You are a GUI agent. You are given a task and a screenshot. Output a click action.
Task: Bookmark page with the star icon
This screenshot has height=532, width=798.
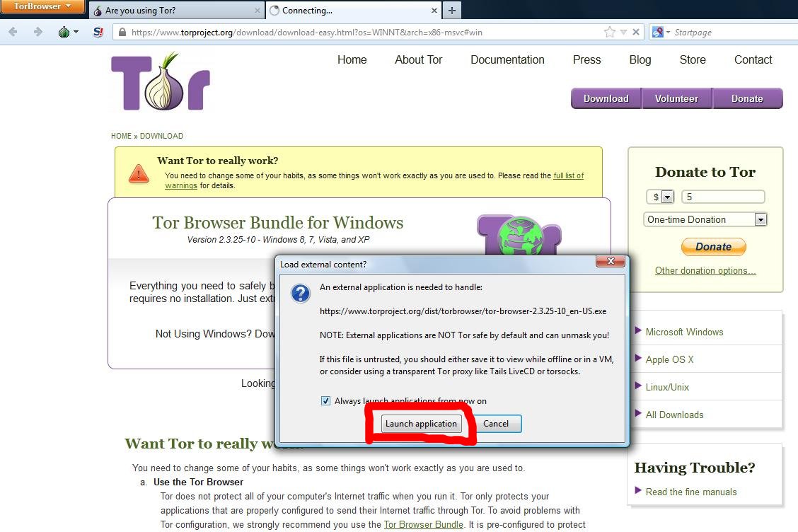click(x=609, y=32)
